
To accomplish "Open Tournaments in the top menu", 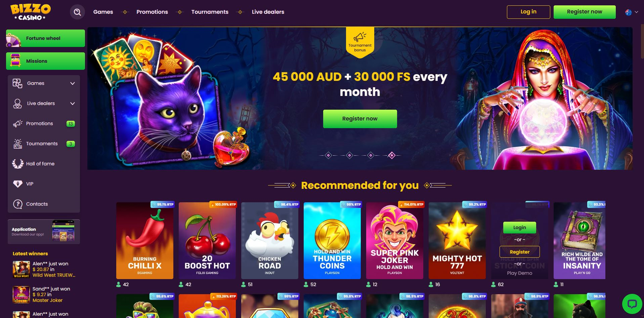I will [x=210, y=12].
